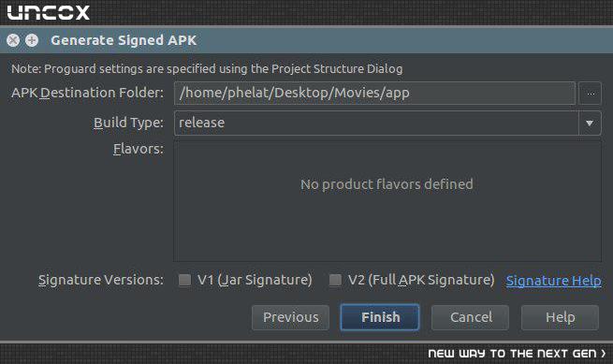Close the Generate Signed APK dialog
This screenshot has height=364, width=613.
pos(13,40)
